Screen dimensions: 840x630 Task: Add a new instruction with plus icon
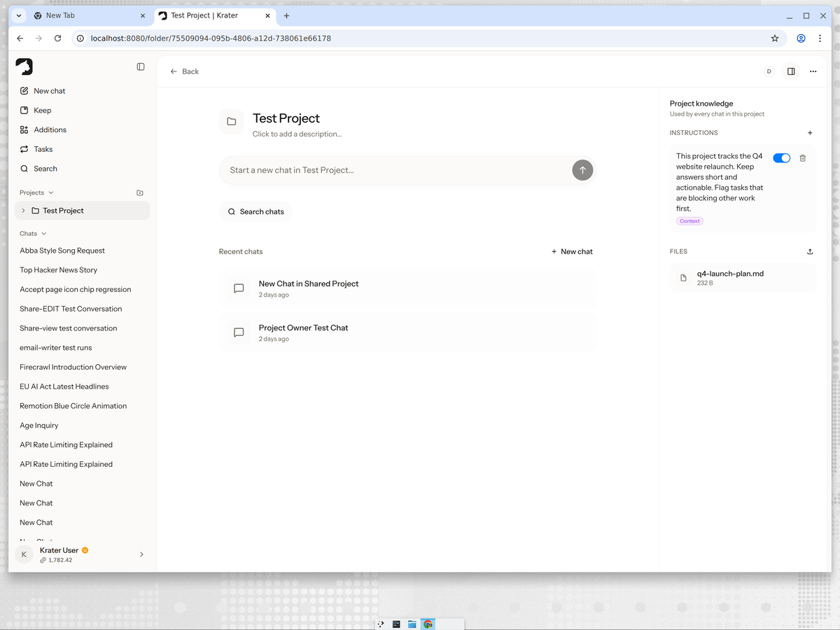click(810, 132)
